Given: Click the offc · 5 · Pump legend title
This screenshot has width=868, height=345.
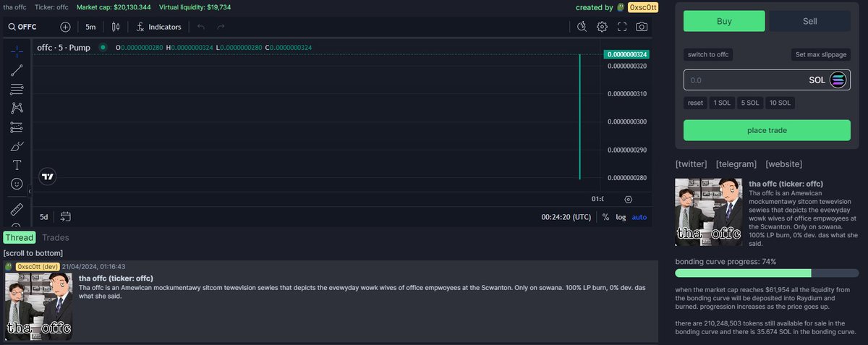Looking at the screenshot, I should pos(64,48).
